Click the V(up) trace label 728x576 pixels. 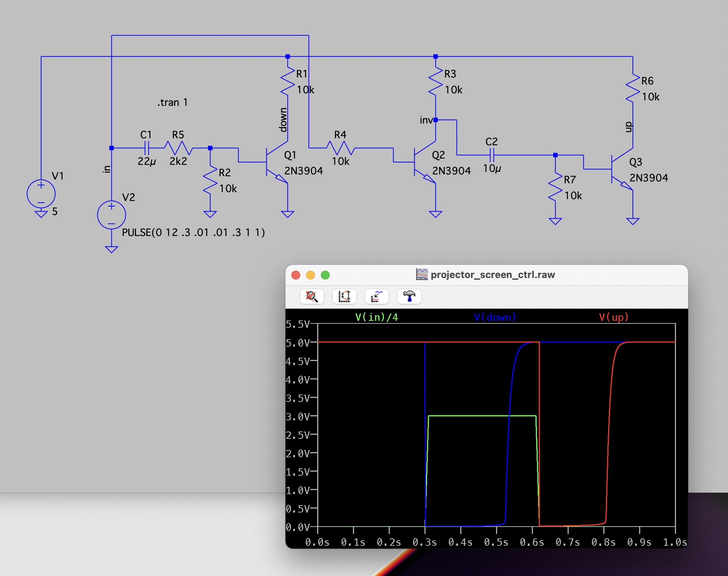point(613,317)
